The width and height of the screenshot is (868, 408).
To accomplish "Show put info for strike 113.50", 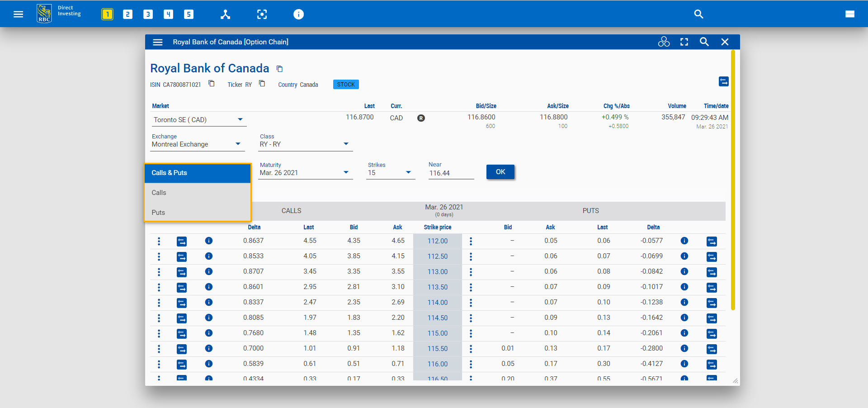I will coord(684,287).
